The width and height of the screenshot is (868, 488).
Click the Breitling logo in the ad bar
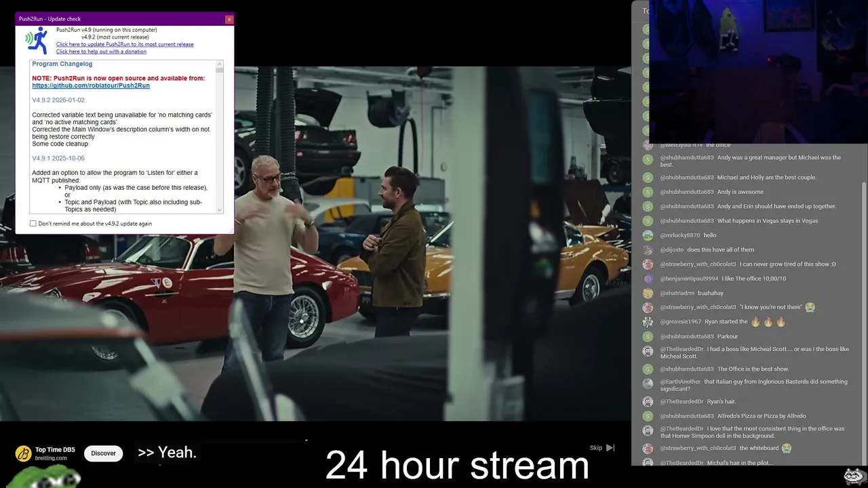pyautogui.click(x=24, y=453)
